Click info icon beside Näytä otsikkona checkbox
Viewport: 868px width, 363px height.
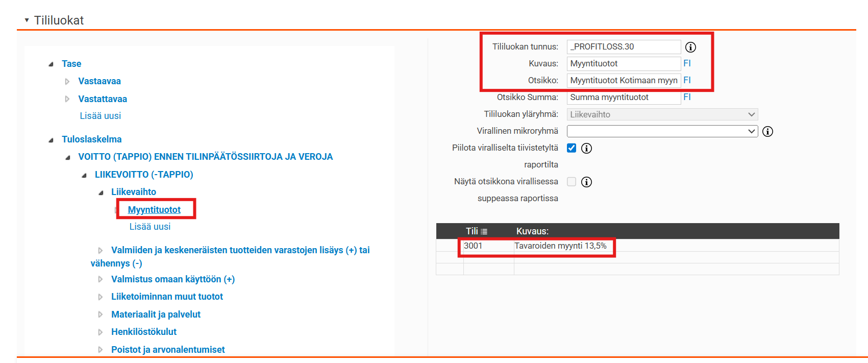point(587,182)
